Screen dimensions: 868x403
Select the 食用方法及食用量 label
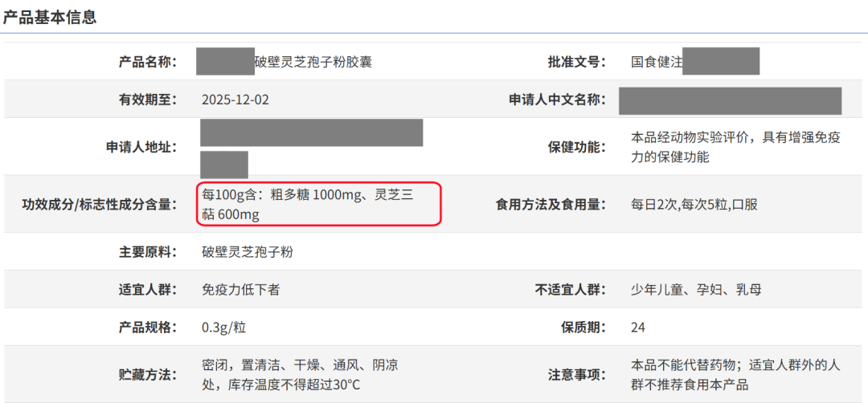click(551, 205)
